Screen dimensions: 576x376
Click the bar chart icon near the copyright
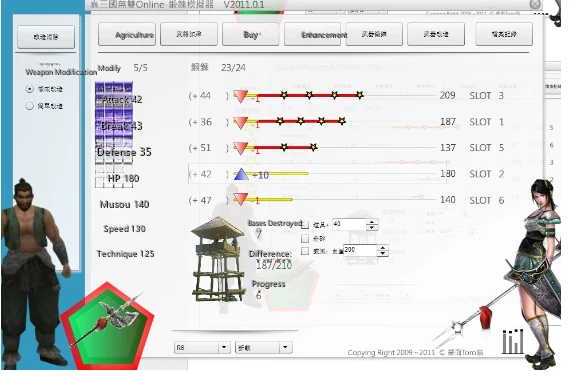pyautogui.click(x=513, y=341)
